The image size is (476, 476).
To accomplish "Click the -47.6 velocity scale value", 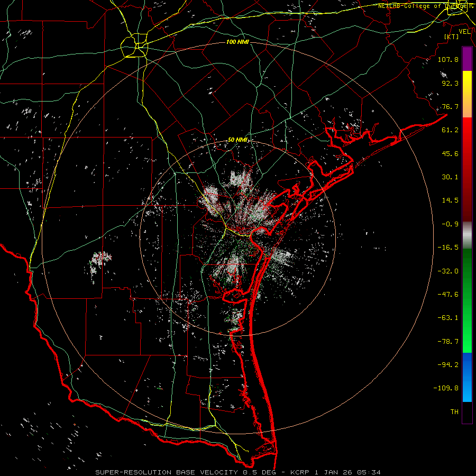I will coord(448,295).
